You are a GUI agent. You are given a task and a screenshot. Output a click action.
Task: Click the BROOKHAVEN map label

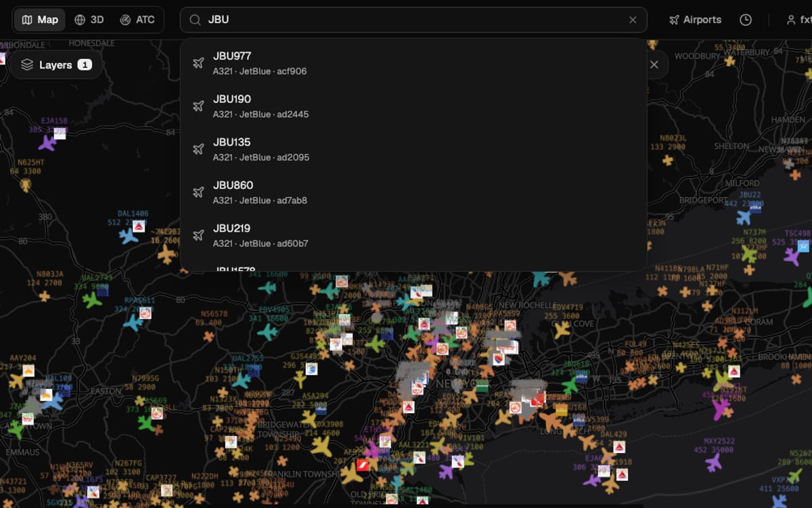(x=784, y=357)
